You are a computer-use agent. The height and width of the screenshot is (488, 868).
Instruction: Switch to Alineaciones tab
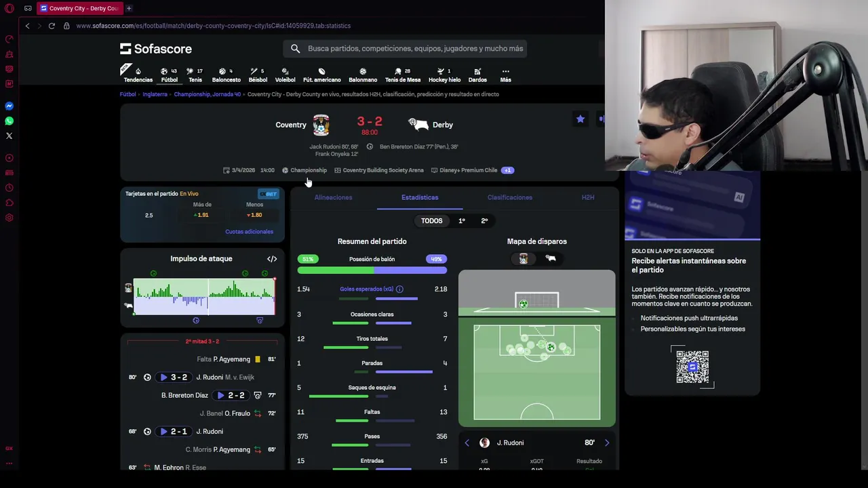click(333, 197)
